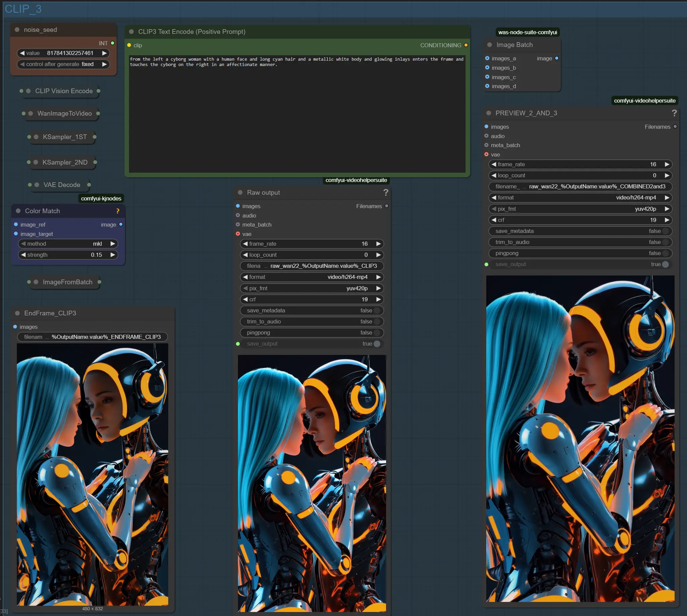Click the comfyui-kjnodes badge

point(101,199)
